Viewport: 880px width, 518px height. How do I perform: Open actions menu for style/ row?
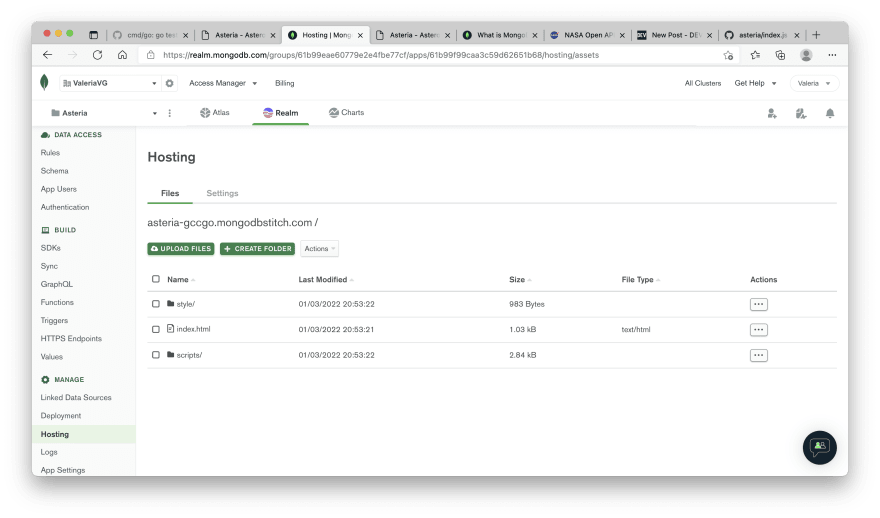[x=759, y=304]
